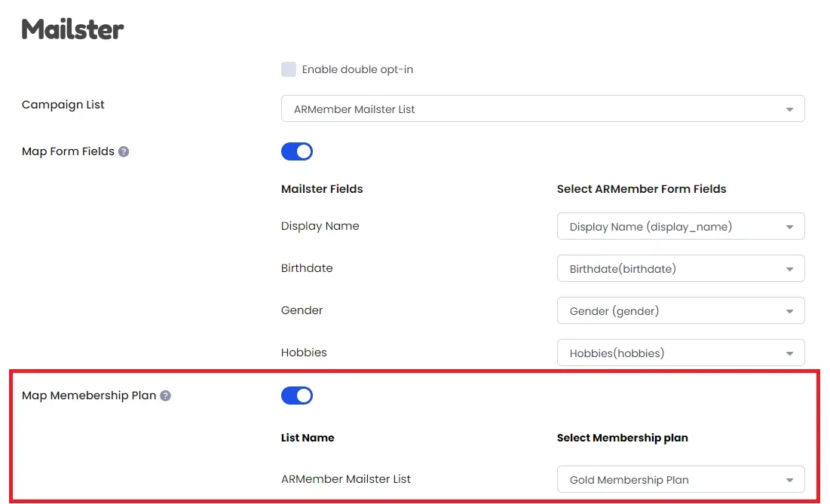830x504 pixels.
Task: Click the Map Memebership Plan help icon
Action: pyautogui.click(x=166, y=396)
